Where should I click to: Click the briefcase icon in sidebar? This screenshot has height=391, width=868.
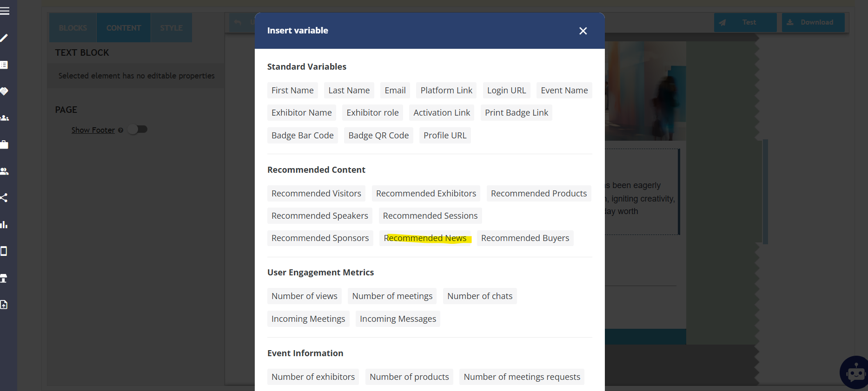click(x=4, y=145)
